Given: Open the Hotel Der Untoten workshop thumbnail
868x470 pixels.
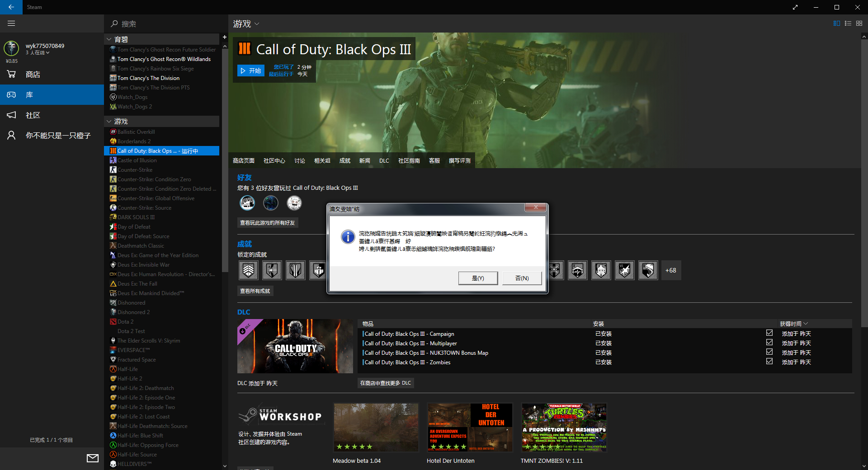Looking at the screenshot, I should pos(470,428).
